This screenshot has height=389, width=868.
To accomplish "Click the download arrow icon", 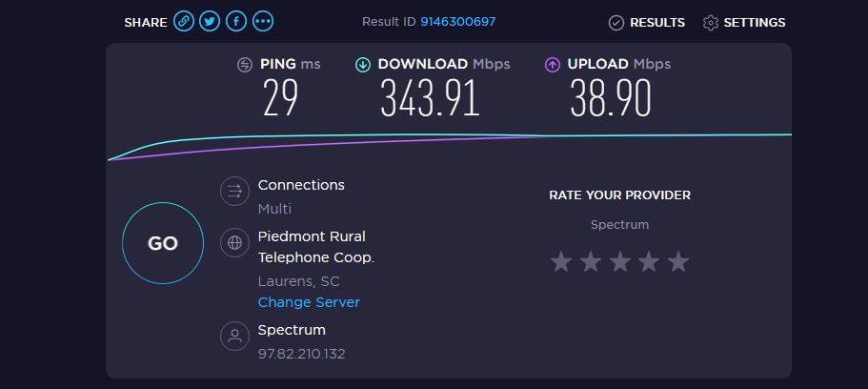I will (363, 65).
